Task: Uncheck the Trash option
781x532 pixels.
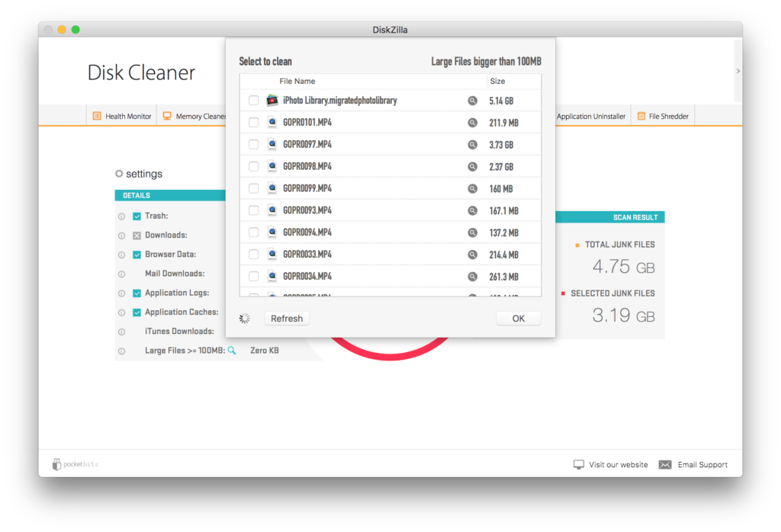Action: tap(137, 216)
